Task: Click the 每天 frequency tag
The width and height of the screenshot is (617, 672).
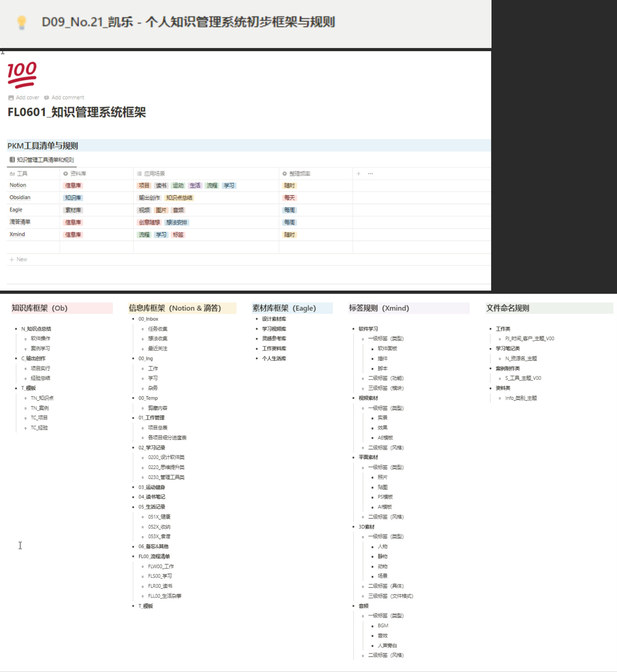Action: pyautogui.click(x=289, y=198)
